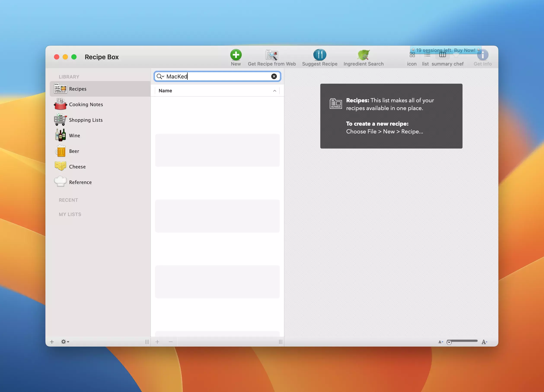Click the Suggest Recipe fork-and-knife icon

319,55
